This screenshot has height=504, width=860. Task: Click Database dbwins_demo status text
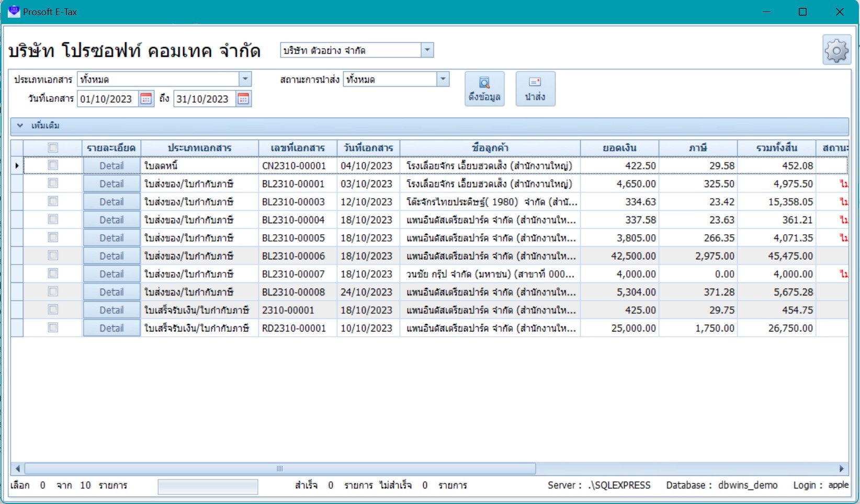click(x=721, y=485)
